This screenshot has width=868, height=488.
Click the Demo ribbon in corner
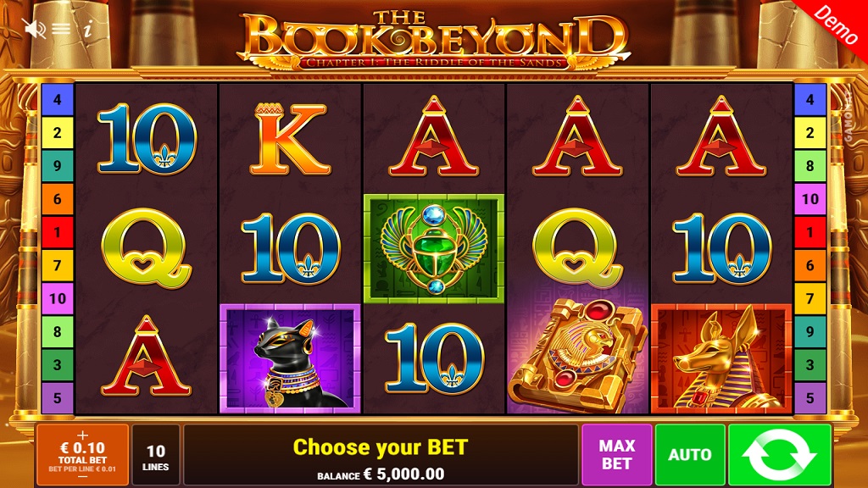pos(835,24)
